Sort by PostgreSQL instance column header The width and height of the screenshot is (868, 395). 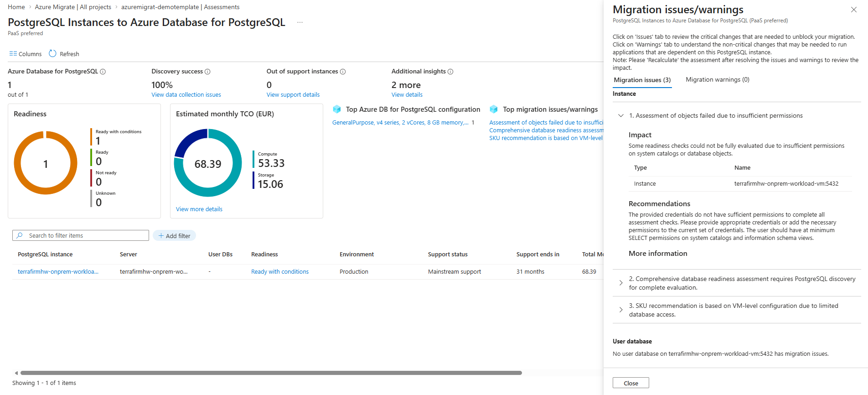(45, 255)
